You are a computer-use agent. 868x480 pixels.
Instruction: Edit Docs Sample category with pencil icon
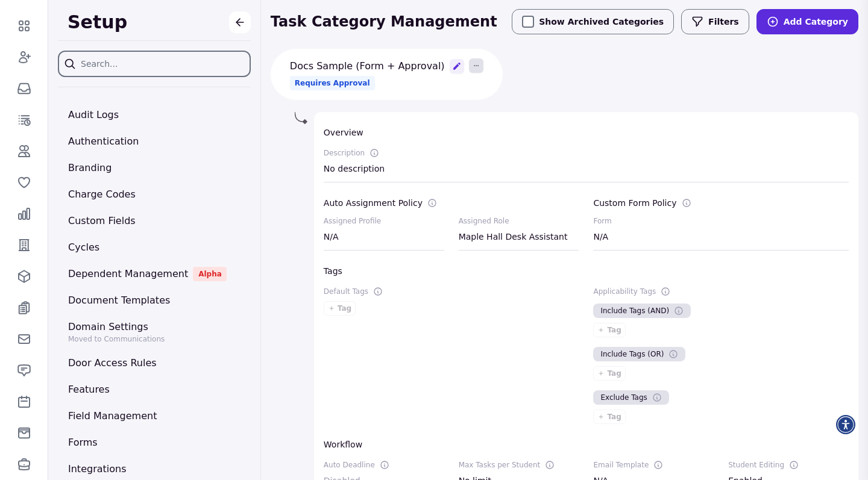pyautogui.click(x=457, y=66)
